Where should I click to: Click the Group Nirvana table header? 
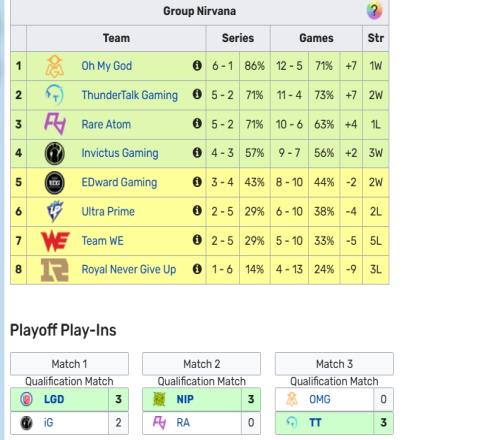pyautogui.click(x=199, y=11)
